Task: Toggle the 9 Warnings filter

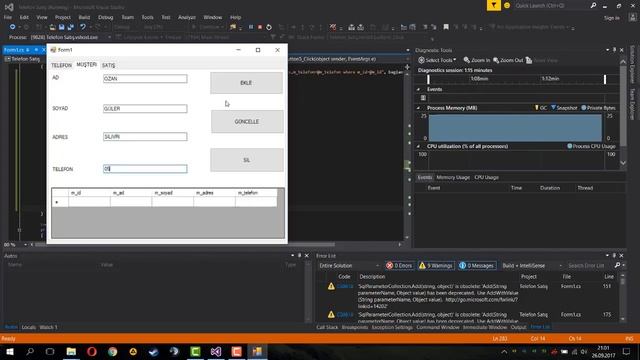Action: coord(436,266)
